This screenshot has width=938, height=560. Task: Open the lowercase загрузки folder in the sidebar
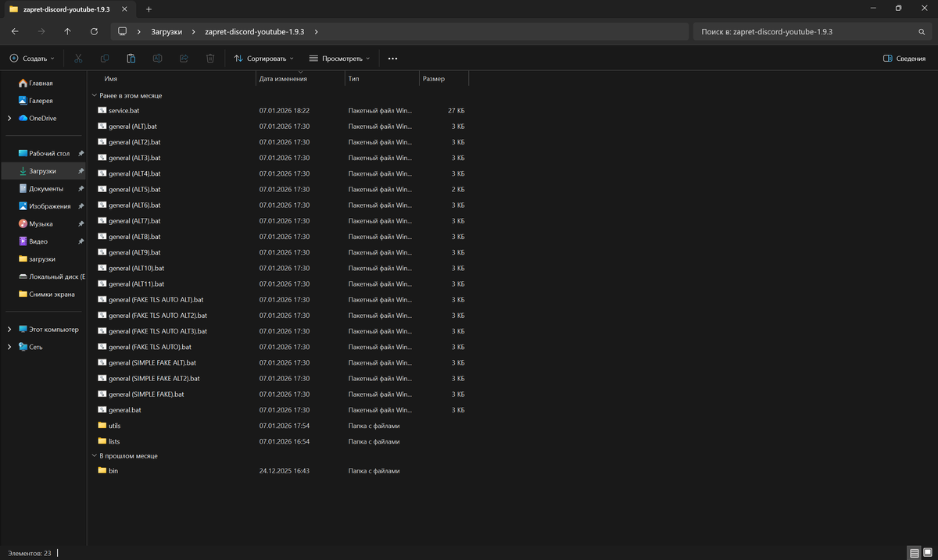coord(36,259)
